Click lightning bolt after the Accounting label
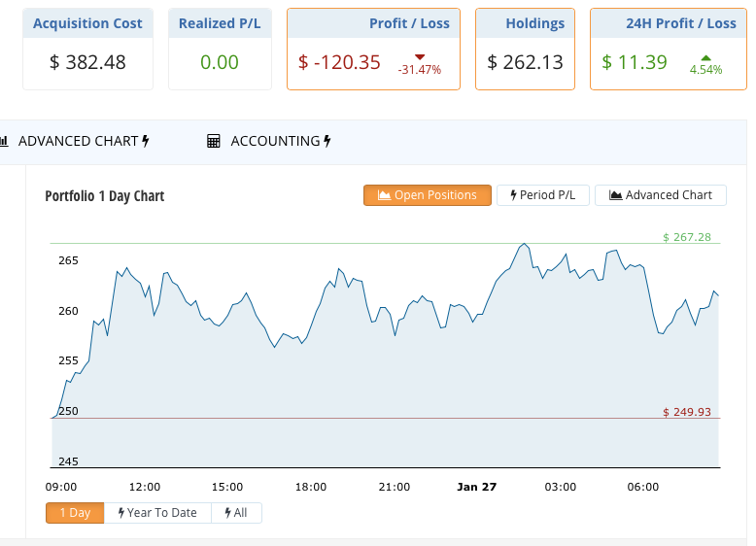This screenshot has height=546, width=756. pyautogui.click(x=327, y=141)
